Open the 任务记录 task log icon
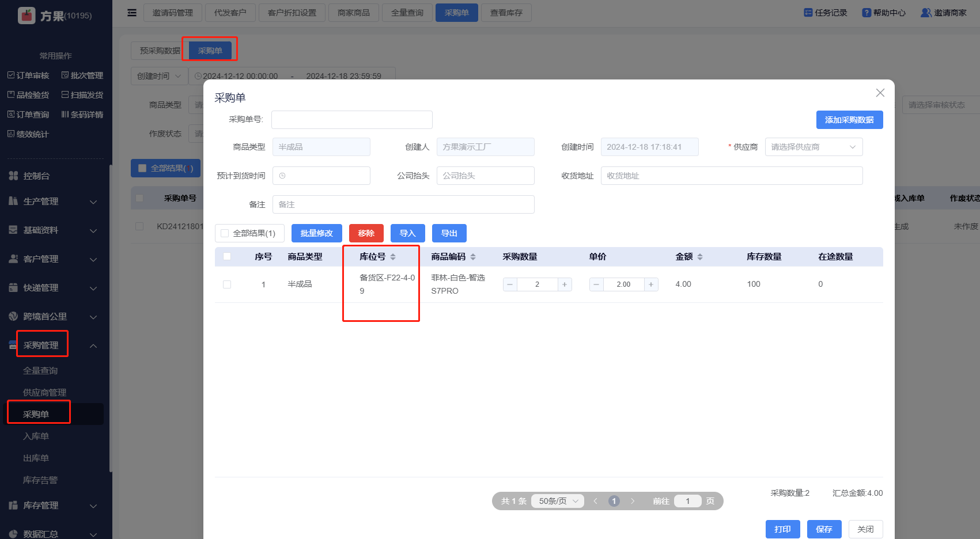 click(808, 13)
